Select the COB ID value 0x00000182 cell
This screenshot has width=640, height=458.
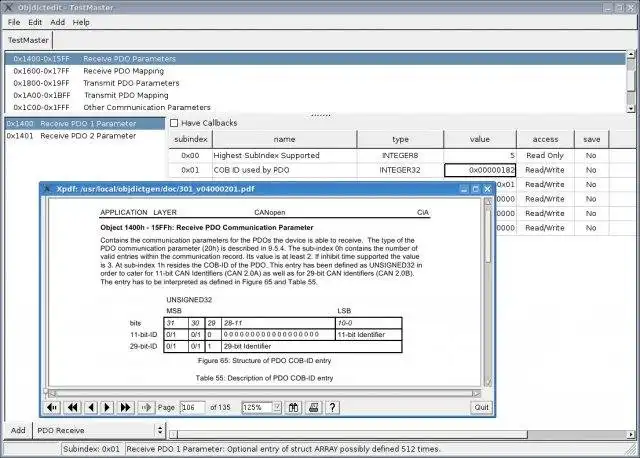coord(480,170)
